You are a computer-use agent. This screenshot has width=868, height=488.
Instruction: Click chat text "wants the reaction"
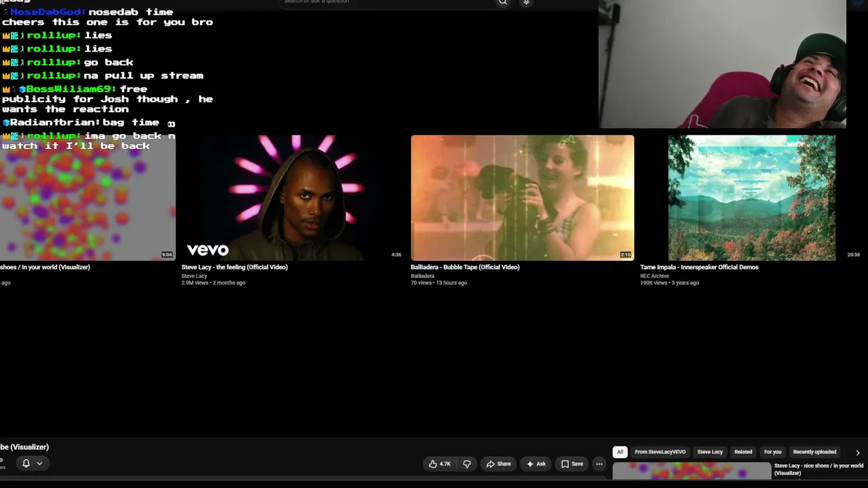tap(65, 109)
